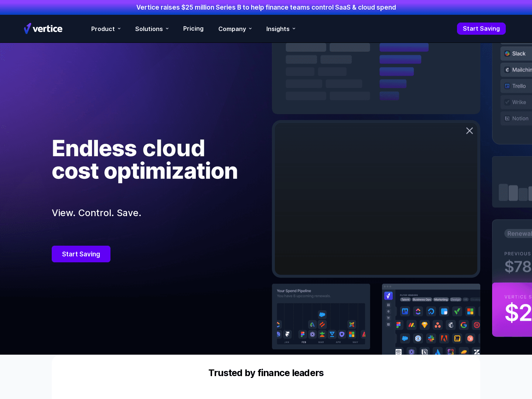Go to the Pricing page

click(193, 28)
